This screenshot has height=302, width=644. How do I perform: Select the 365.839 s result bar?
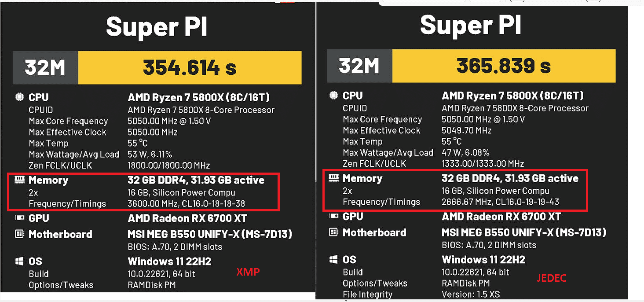pyautogui.click(x=504, y=66)
